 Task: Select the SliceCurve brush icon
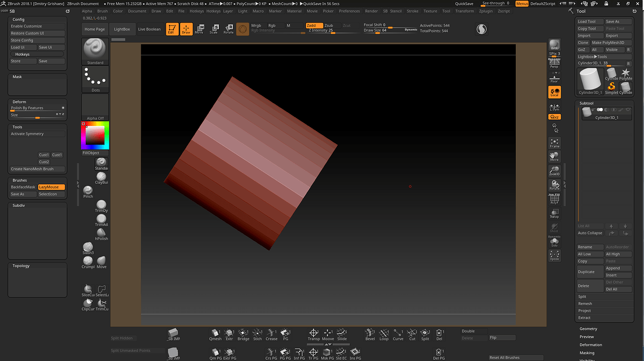coord(88,291)
